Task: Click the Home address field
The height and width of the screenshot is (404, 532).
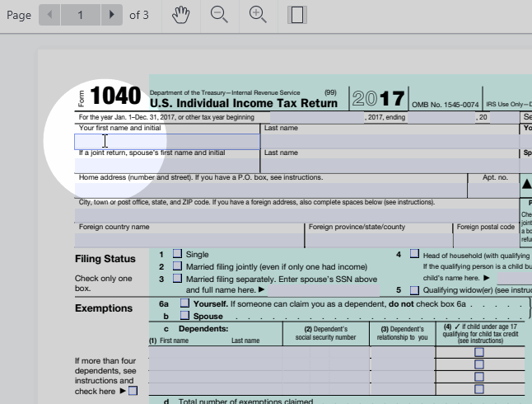Action: pyautogui.click(x=272, y=190)
